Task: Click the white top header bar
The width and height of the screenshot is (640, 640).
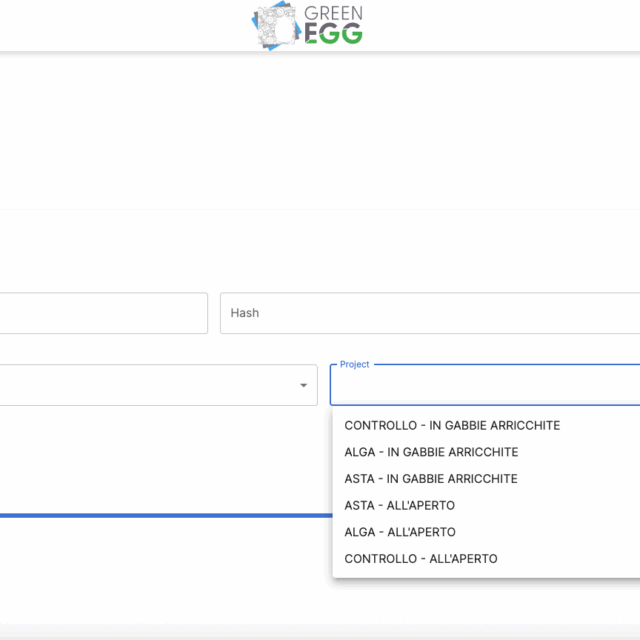Action: 120,26
